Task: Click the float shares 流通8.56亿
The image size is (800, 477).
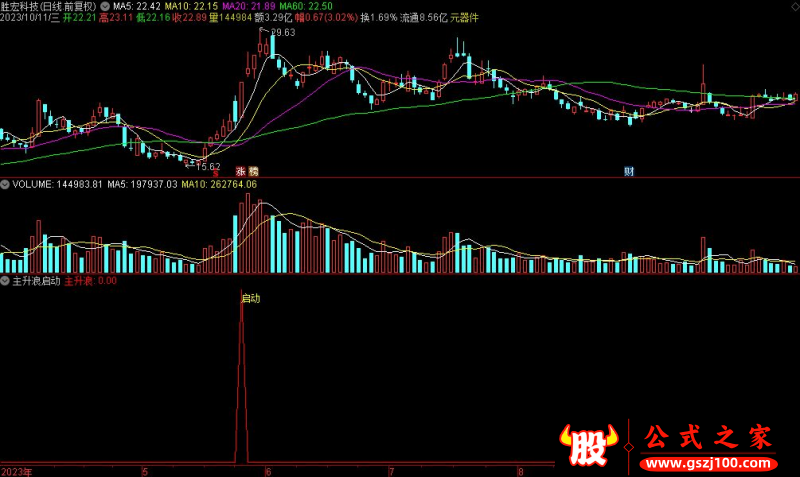Action: pos(423,18)
